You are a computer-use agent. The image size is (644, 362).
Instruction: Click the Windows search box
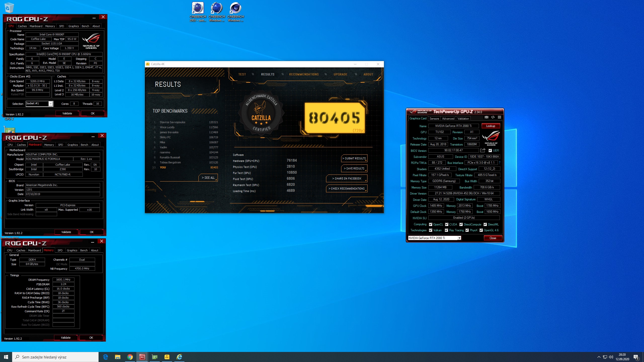coord(55,357)
